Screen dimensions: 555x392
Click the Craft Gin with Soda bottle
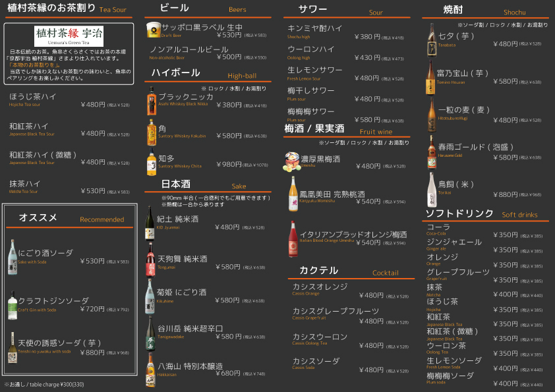coord(13,306)
